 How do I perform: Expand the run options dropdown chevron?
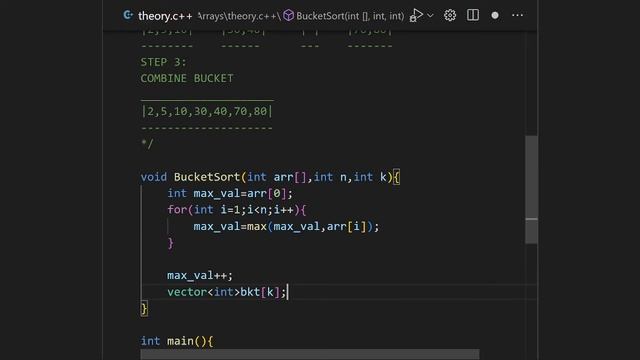(x=430, y=16)
